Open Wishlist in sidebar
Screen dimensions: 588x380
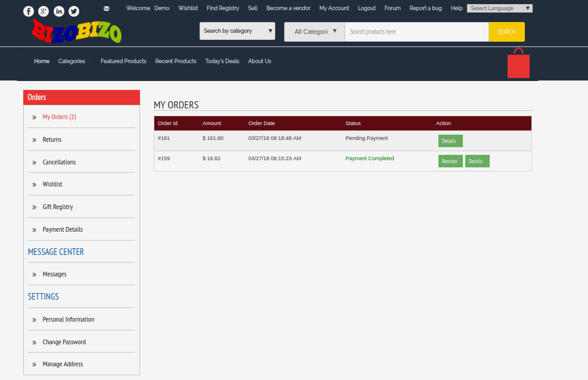point(52,184)
